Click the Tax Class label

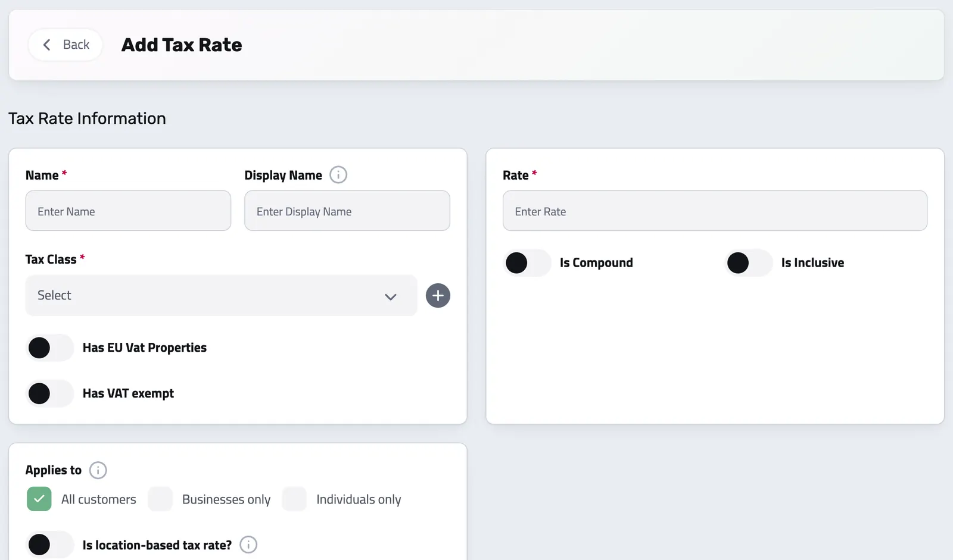click(51, 259)
